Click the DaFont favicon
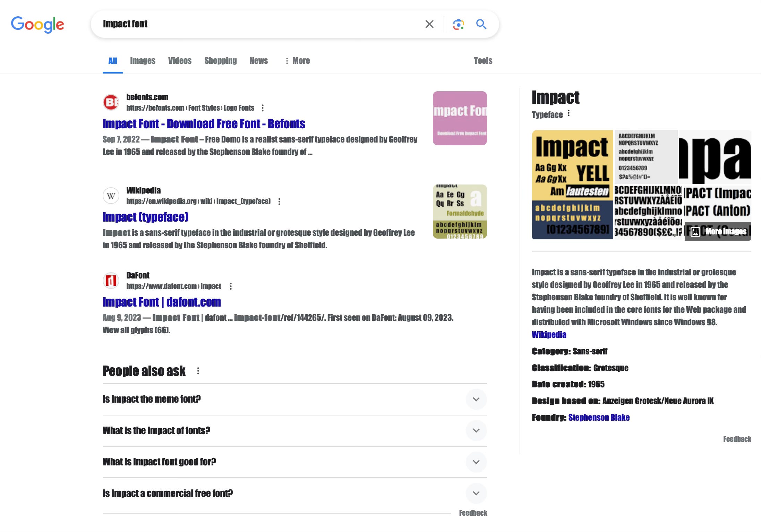761x532 pixels. 111,280
